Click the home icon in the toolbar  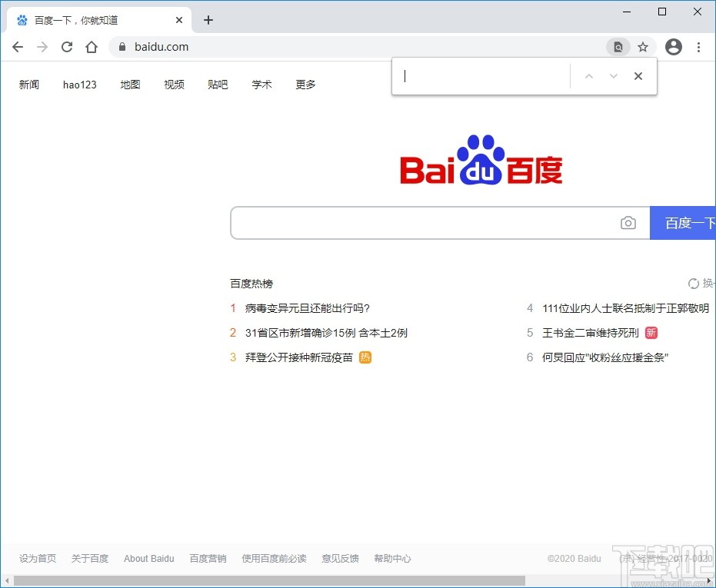click(92, 47)
